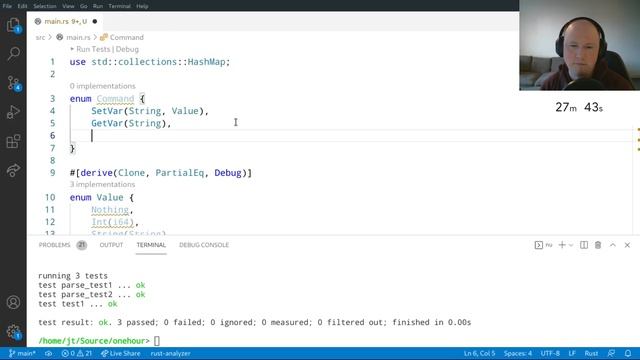Click the Nothing variant on line 11
The height and width of the screenshot is (360, 640).
pyautogui.click(x=110, y=210)
